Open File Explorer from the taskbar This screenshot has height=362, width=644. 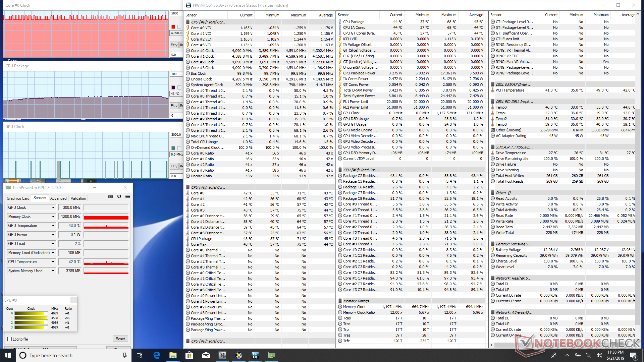click(x=173, y=355)
